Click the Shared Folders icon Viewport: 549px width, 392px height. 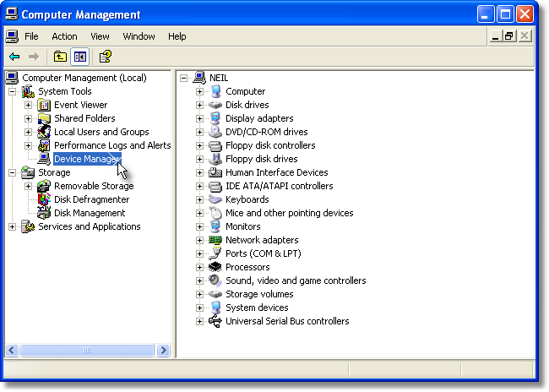pyautogui.click(x=44, y=118)
